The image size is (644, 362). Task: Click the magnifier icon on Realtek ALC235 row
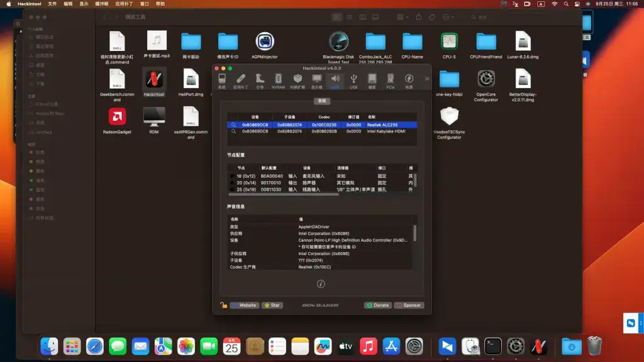233,125
